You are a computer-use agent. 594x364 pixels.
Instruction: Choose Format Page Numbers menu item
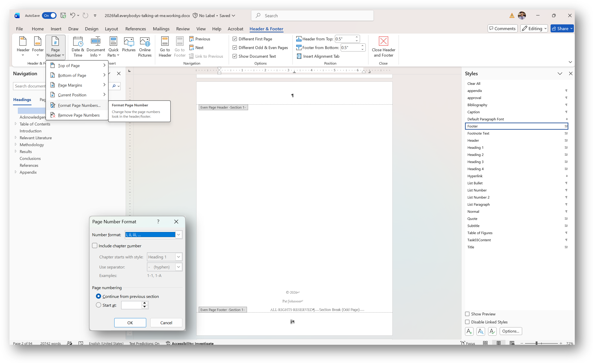click(77, 105)
